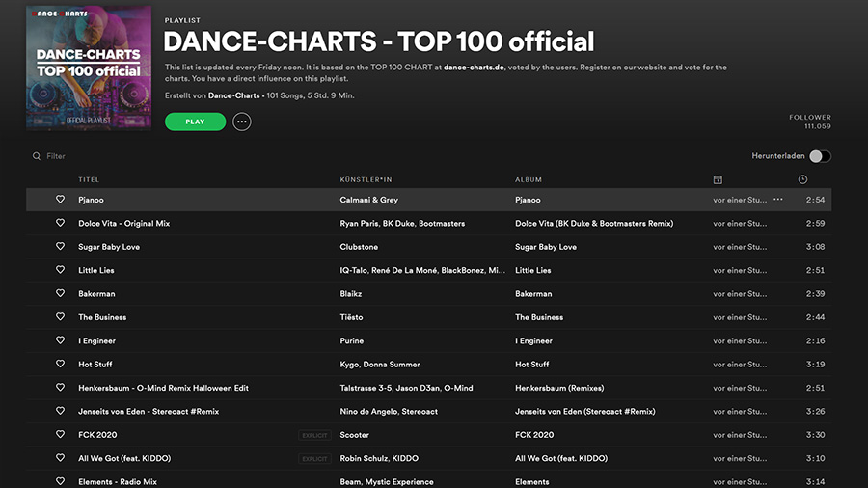This screenshot has width=868, height=488.
Task: Open the Henkersbaum (Remixes) album
Action: pyautogui.click(x=559, y=388)
